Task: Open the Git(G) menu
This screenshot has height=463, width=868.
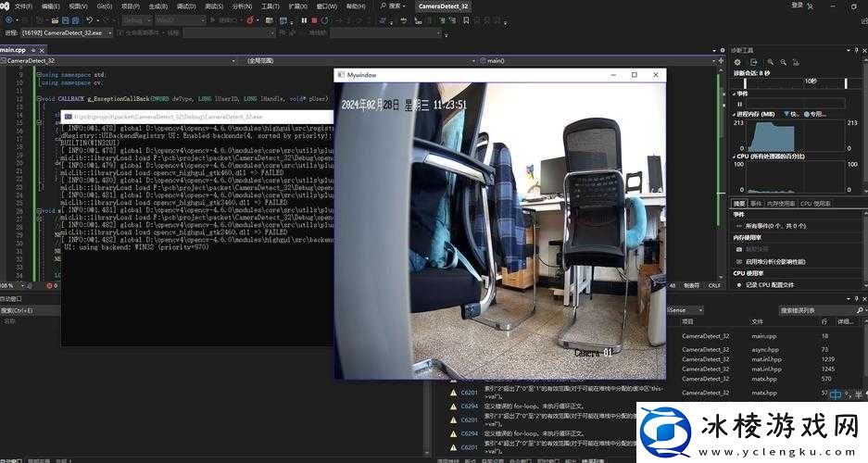Action: pyautogui.click(x=105, y=6)
